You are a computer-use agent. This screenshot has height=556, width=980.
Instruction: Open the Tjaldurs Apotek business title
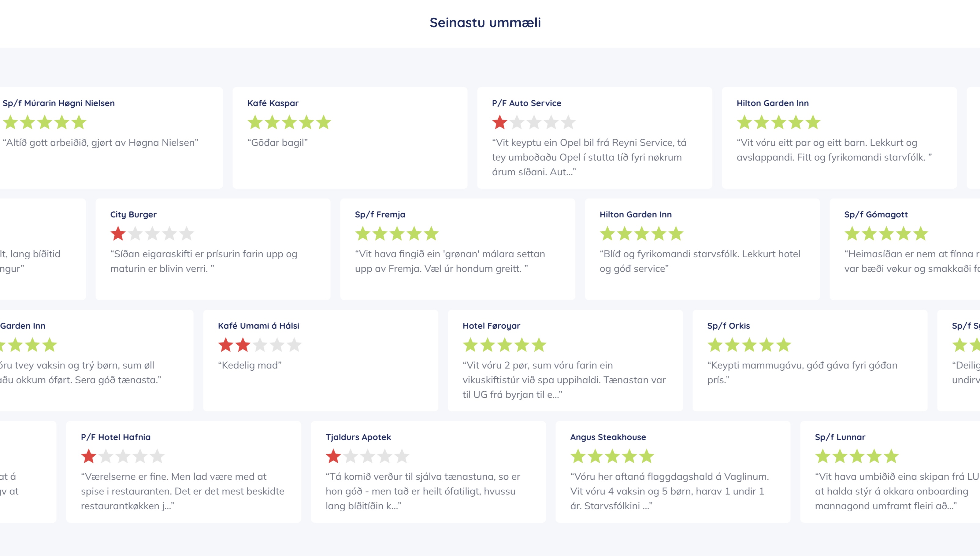click(x=358, y=437)
